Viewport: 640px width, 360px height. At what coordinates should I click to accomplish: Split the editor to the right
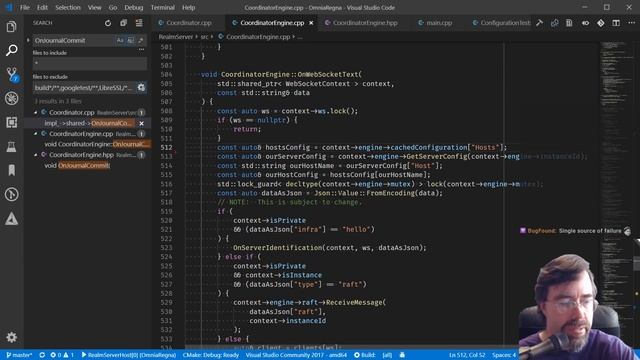[616, 23]
